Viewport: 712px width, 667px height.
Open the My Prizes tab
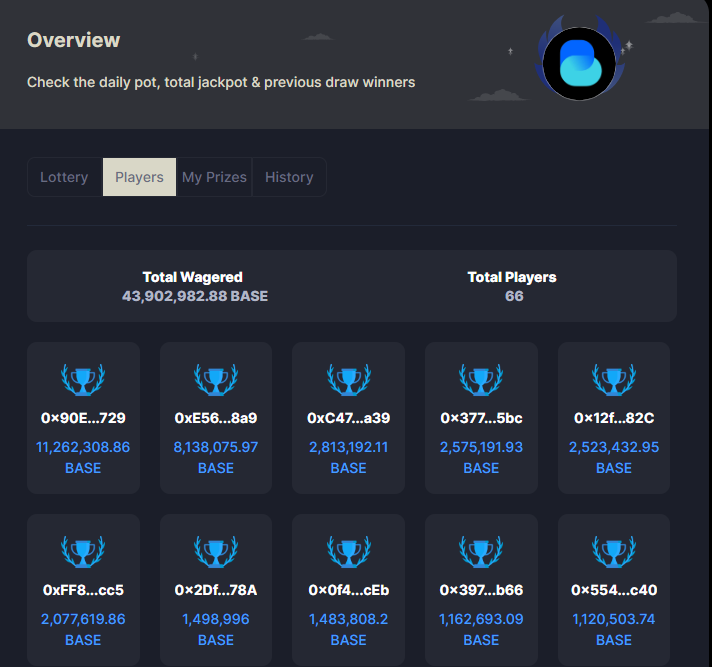pyautogui.click(x=214, y=177)
